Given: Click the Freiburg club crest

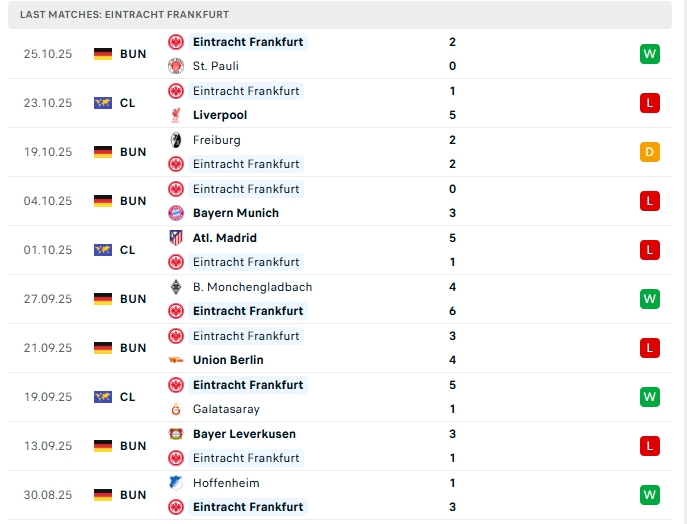Looking at the screenshot, I should tap(176, 140).
